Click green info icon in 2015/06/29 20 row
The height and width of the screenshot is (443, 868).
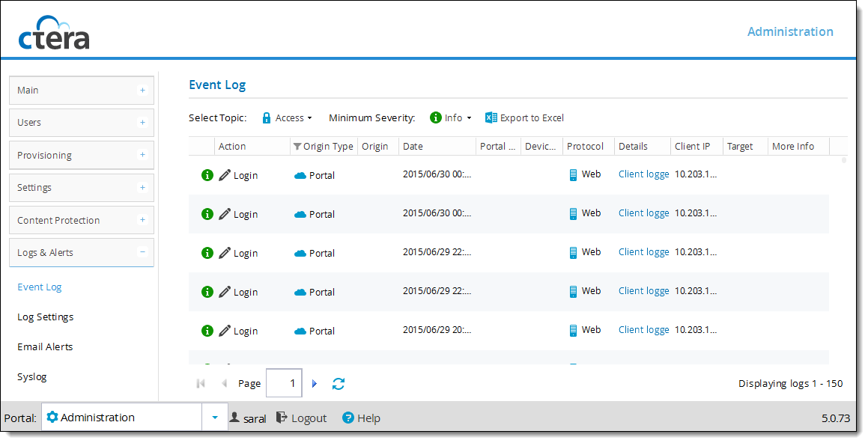click(207, 331)
